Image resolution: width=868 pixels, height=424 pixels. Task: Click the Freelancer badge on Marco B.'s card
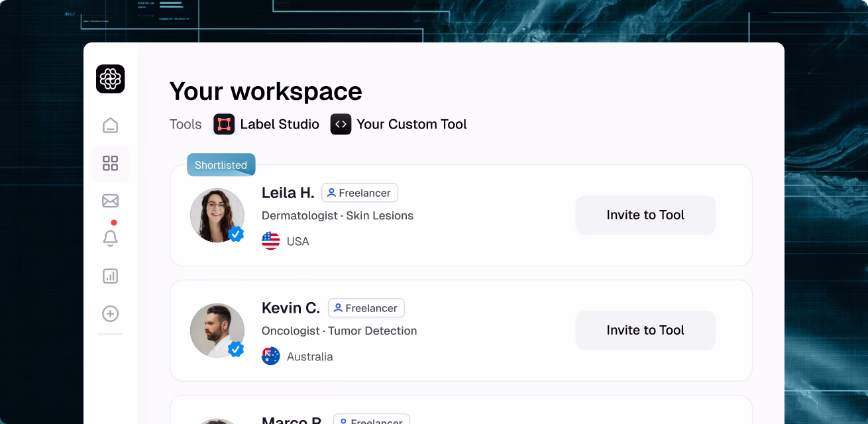pos(371,421)
